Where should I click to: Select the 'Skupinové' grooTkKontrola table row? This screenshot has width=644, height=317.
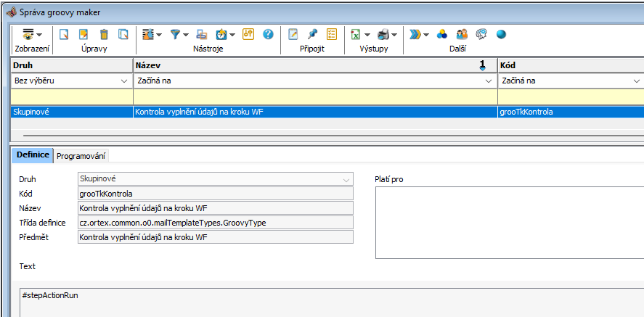coord(290,112)
